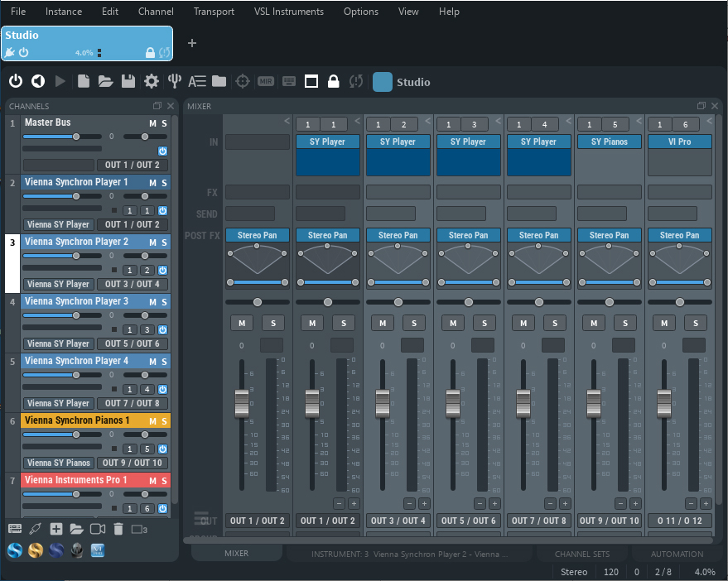
Task: Add a channel with the plus icon
Action: (x=56, y=529)
